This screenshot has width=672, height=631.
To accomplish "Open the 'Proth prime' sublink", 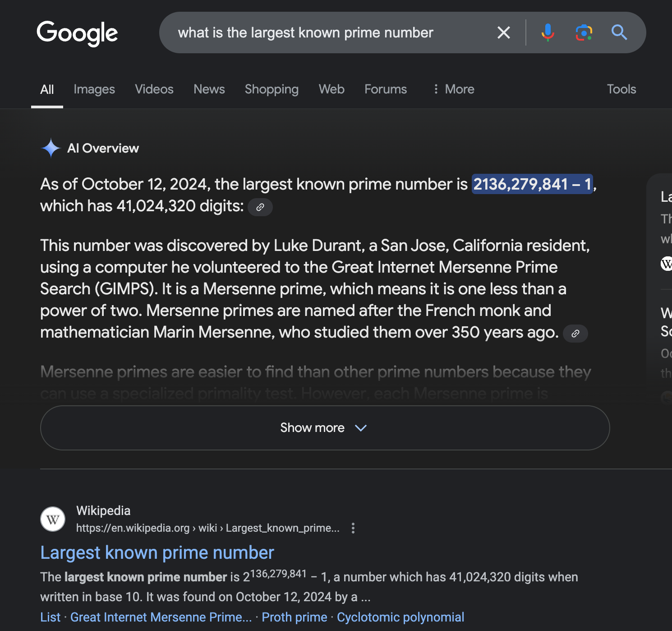I will pyautogui.click(x=295, y=617).
